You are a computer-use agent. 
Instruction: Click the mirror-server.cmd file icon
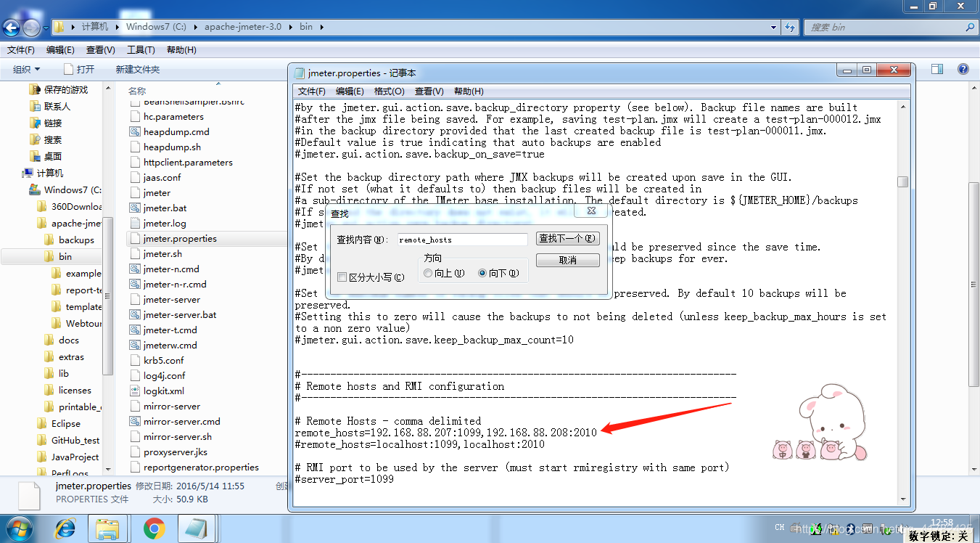[135, 422]
